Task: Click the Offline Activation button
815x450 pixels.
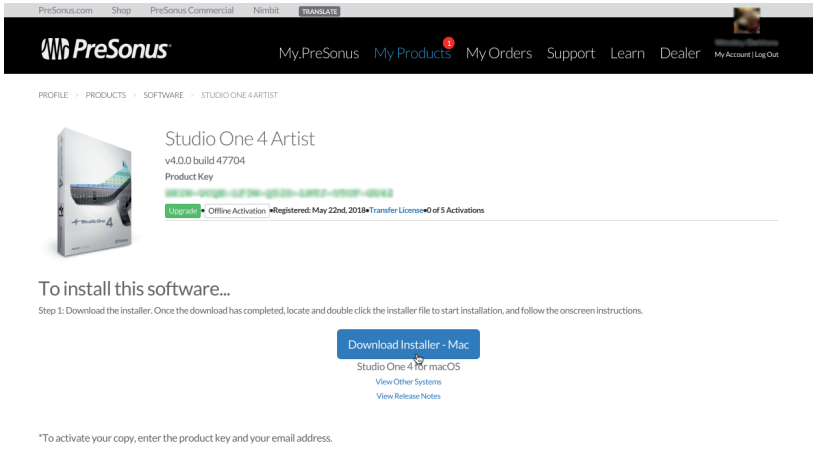Action: [236, 210]
